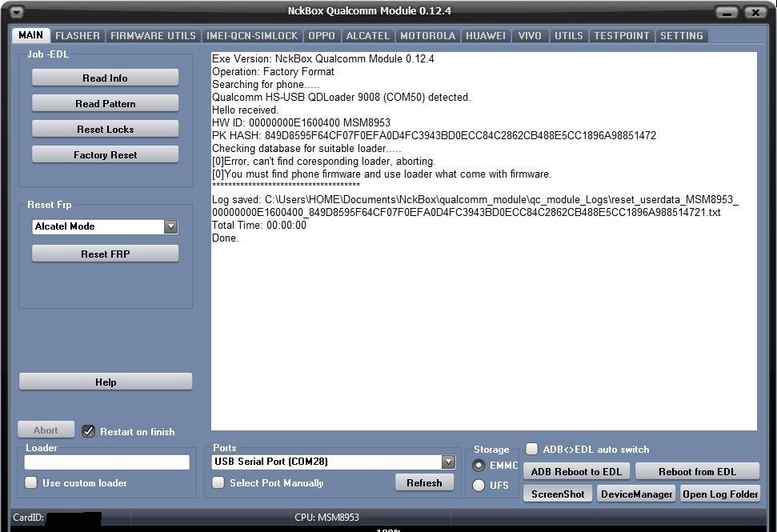Click the 'Log saved' path line
777x532 pixels.
tap(475, 206)
